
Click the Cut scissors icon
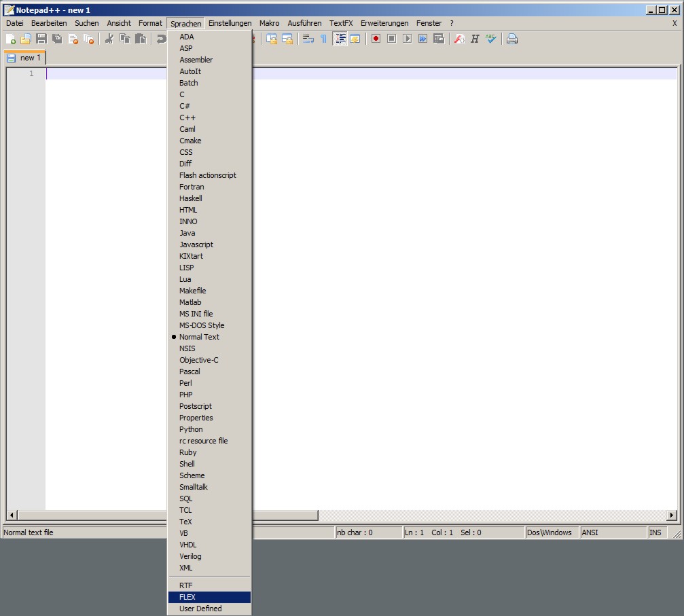point(109,39)
